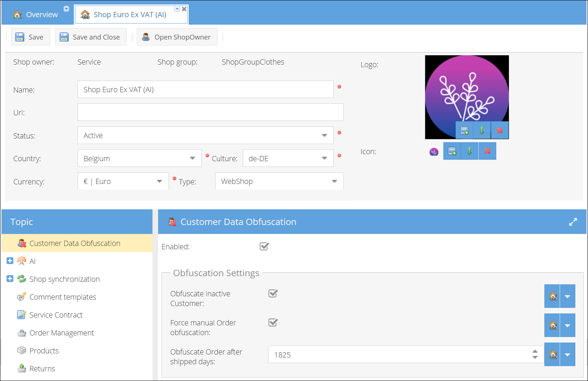This screenshot has width=588, height=381.
Task: Toggle Force manual Order obfuscation checkbox
Action: click(x=273, y=322)
